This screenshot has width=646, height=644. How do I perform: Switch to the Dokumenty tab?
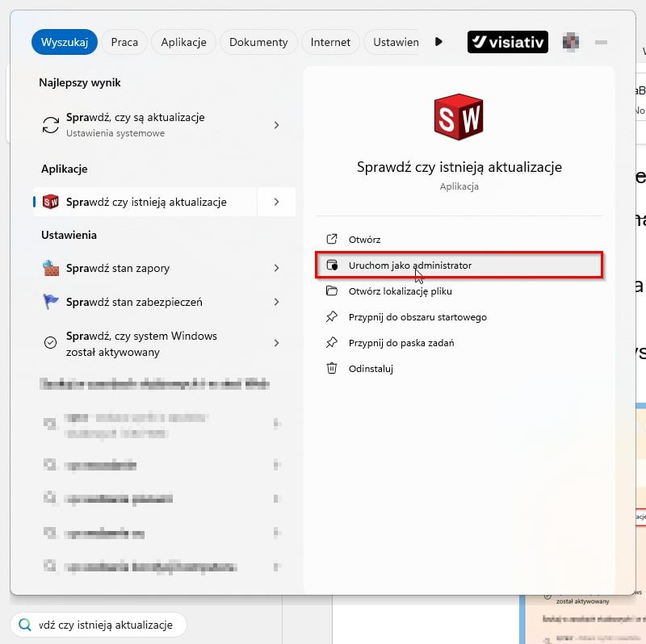[x=258, y=42]
